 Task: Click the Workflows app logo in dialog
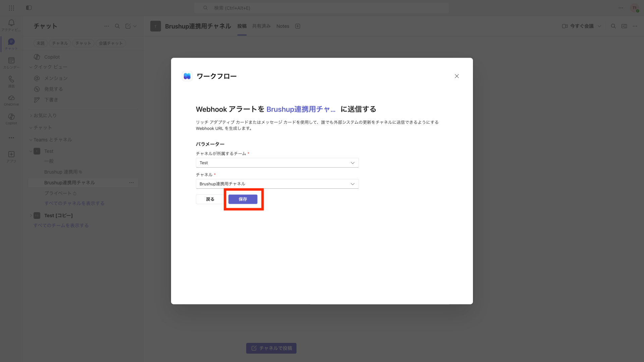coord(187,76)
